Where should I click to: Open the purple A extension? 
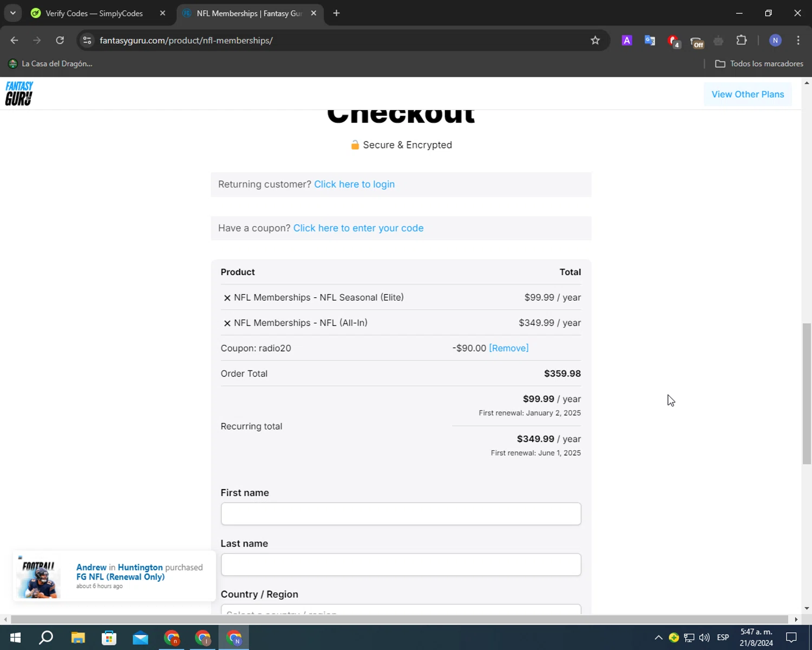(x=627, y=40)
